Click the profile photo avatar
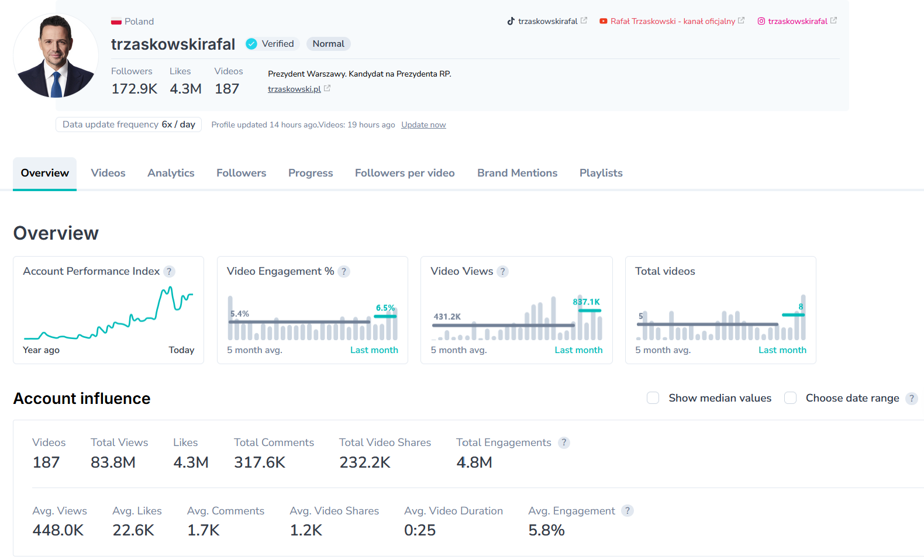 click(x=56, y=56)
